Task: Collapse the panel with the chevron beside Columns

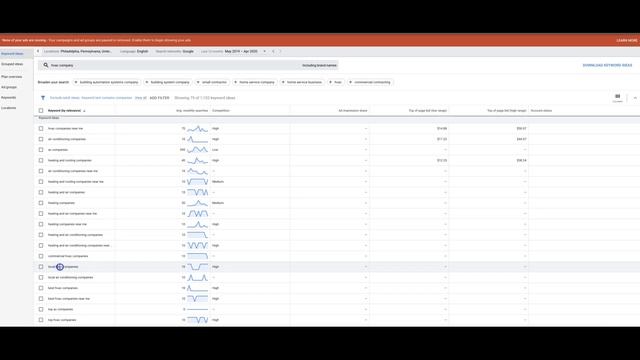Action: (635, 98)
